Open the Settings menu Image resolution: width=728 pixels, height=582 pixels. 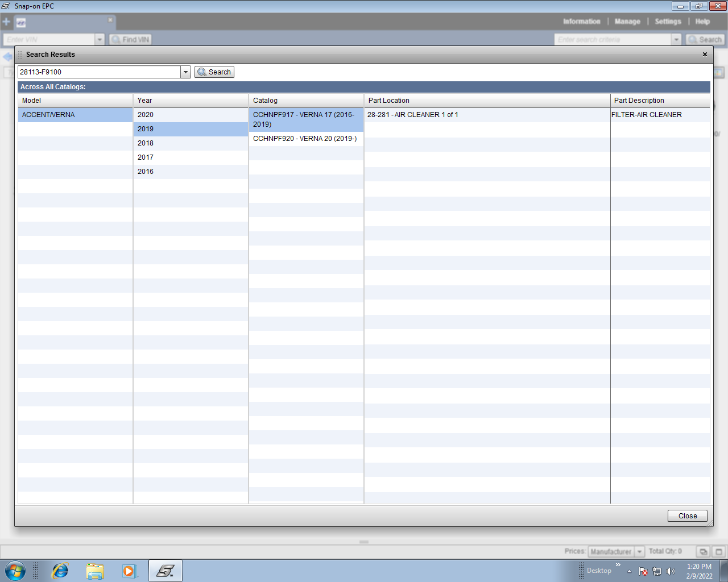(668, 22)
